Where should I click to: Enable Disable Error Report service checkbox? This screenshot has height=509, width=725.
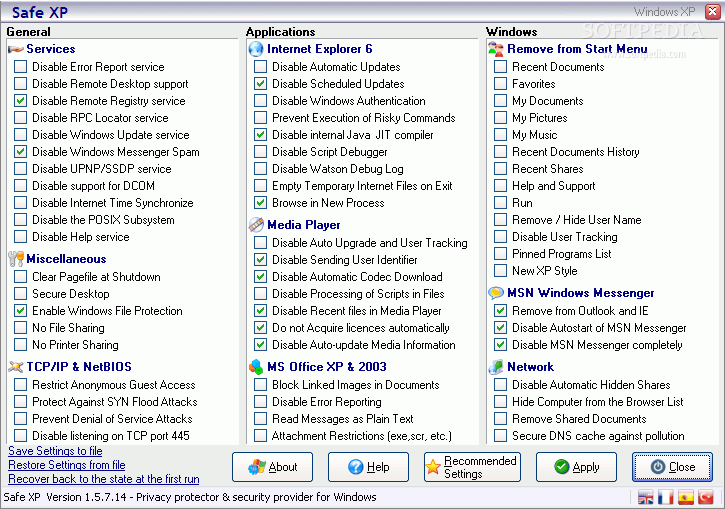pos(20,67)
